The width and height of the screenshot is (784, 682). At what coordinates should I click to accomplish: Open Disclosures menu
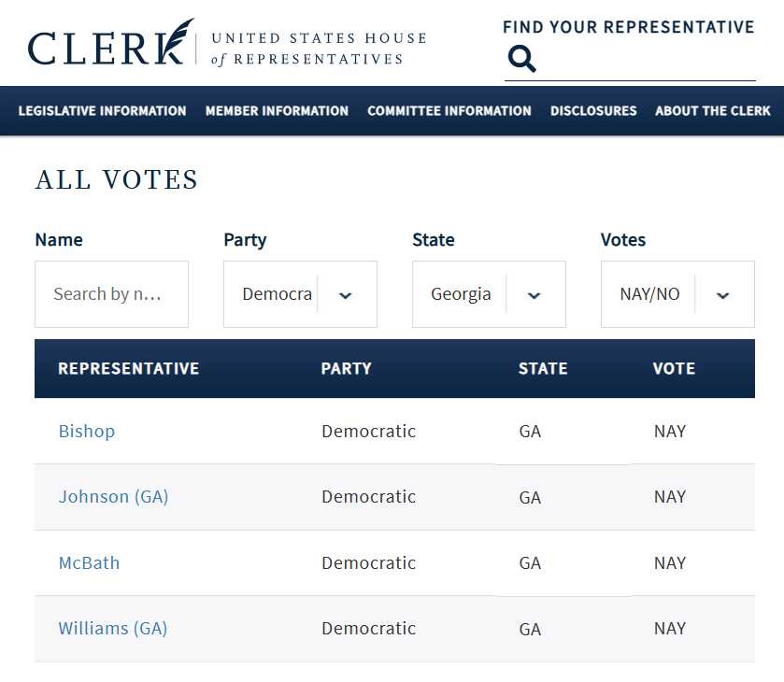[x=593, y=111]
